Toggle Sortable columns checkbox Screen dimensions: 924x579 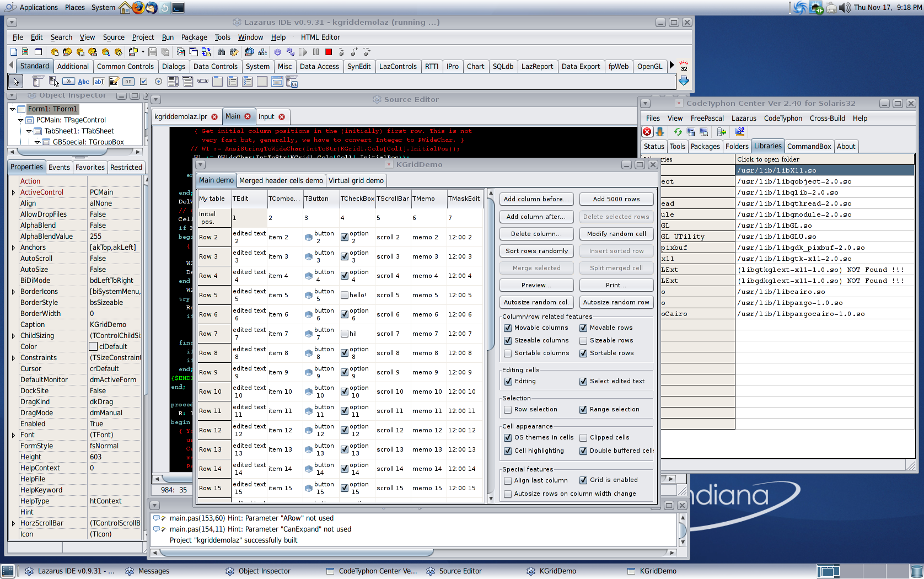pyautogui.click(x=508, y=353)
